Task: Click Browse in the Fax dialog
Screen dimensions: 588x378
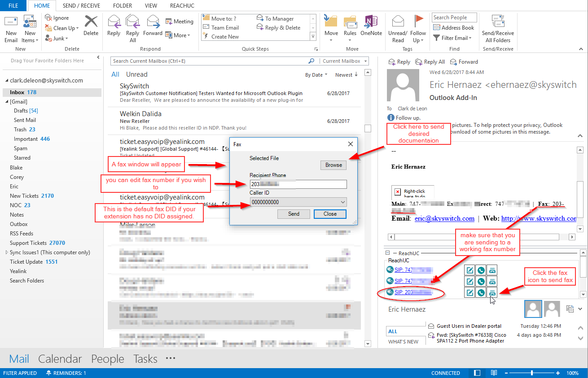Action: 333,165
